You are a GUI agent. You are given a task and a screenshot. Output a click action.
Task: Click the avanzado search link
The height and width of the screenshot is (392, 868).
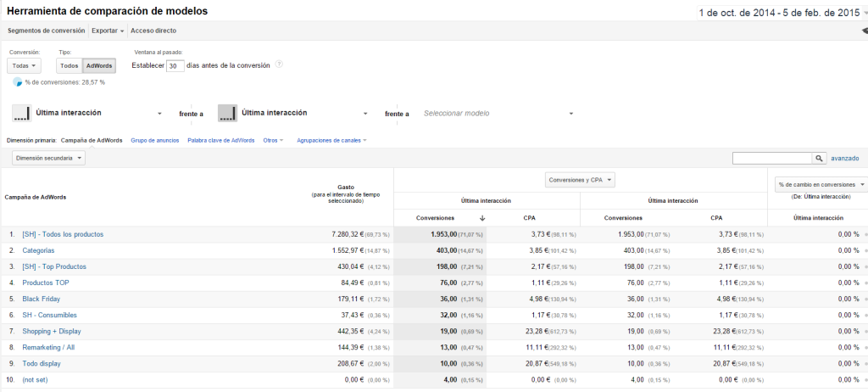pos(844,158)
